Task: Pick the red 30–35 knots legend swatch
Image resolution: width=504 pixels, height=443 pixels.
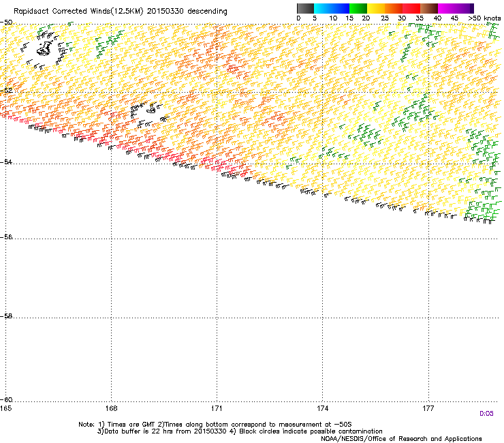Action: pyautogui.click(x=411, y=8)
